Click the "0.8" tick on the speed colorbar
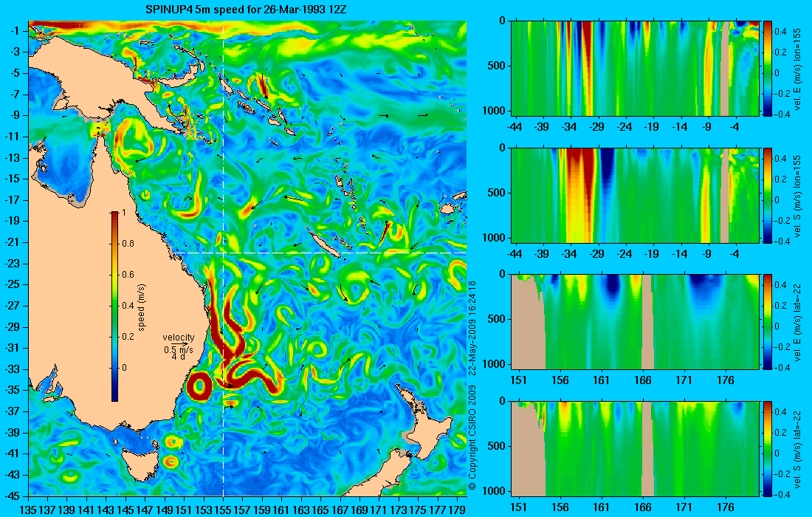This screenshot has height=517, width=812. pyautogui.click(x=128, y=244)
